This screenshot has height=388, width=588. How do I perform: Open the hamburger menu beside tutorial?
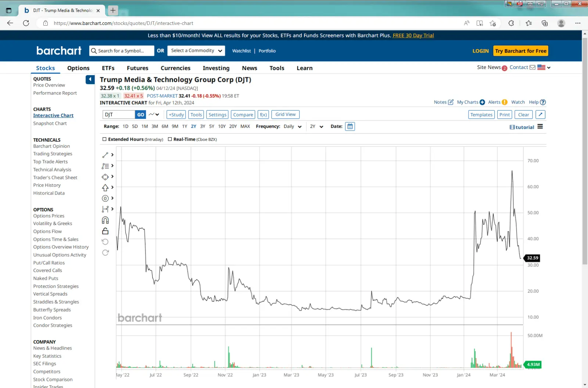pyautogui.click(x=540, y=127)
